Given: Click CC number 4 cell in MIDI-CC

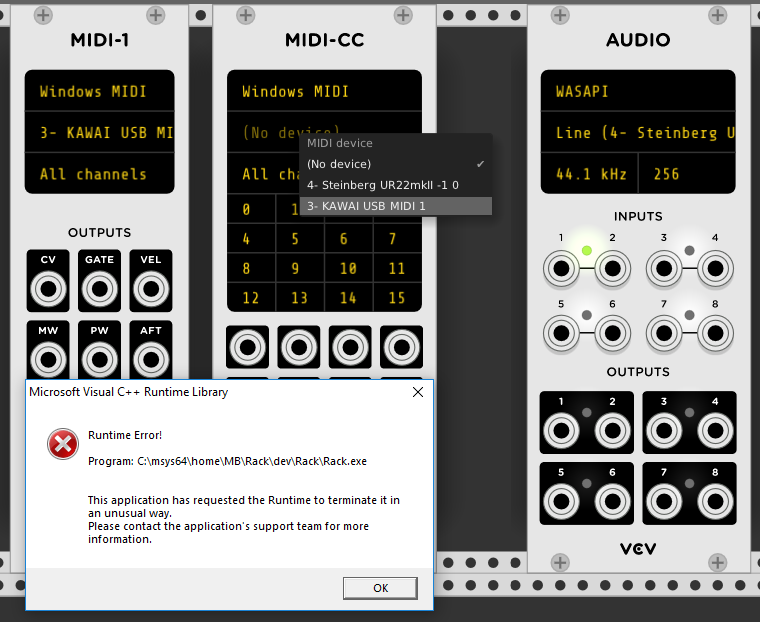Looking at the screenshot, I should click(x=251, y=239).
